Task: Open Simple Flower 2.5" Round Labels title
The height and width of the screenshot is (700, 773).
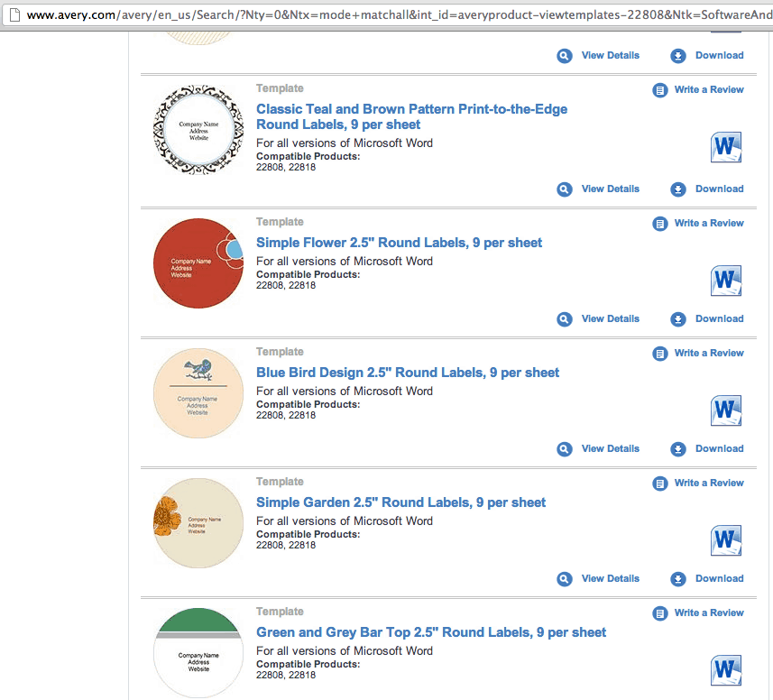Action: coord(399,243)
